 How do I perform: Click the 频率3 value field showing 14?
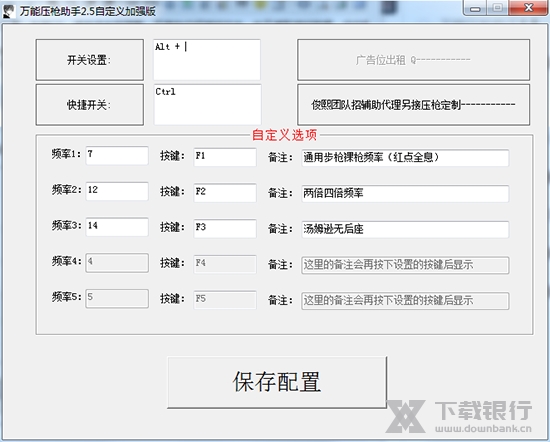[x=117, y=227]
